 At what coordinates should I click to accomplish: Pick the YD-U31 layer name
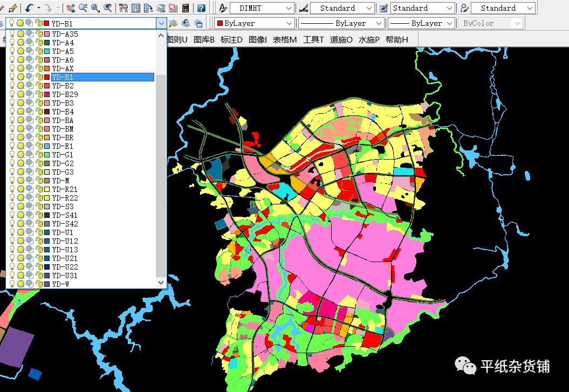click(x=65, y=275)
